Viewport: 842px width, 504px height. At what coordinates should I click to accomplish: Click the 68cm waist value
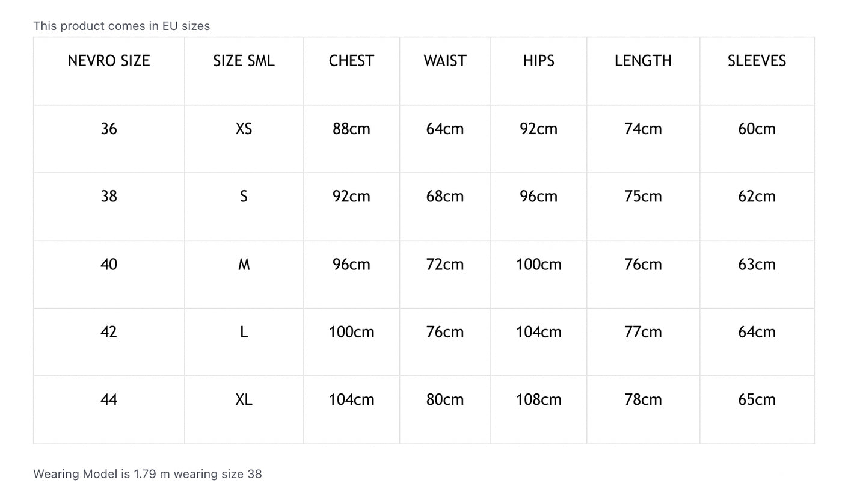[445, 197]
